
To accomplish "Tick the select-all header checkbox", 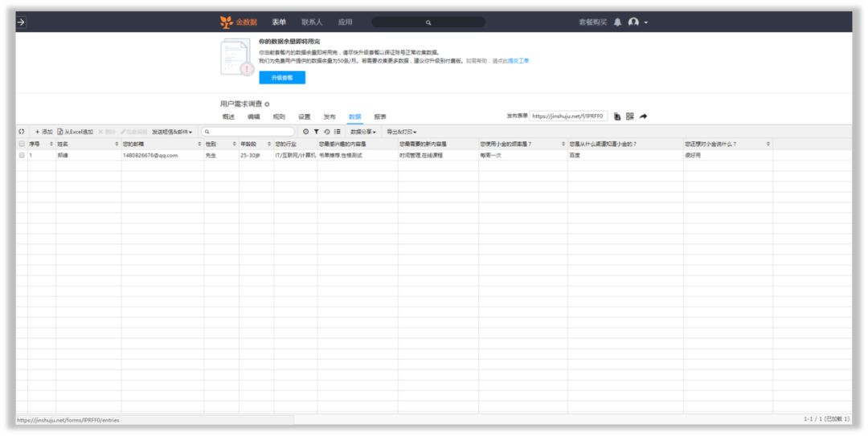I will coord(22,144).
